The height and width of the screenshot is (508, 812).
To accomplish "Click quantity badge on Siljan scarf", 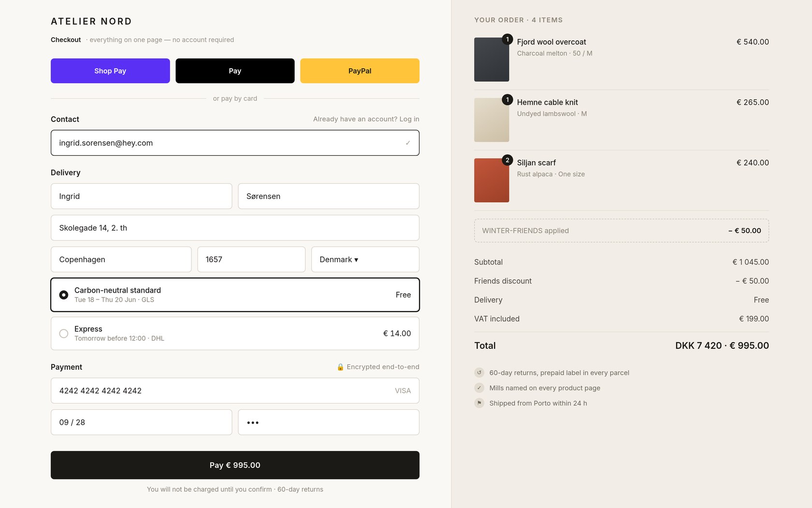I will pos(507,160).
